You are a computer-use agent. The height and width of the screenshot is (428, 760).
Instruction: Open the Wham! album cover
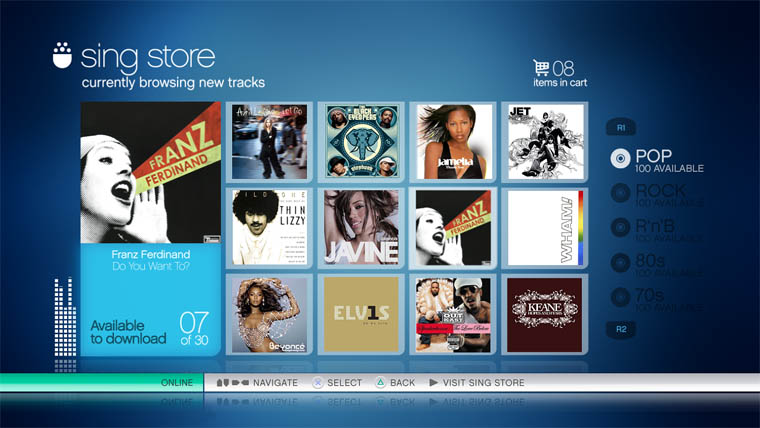(545, 227)
